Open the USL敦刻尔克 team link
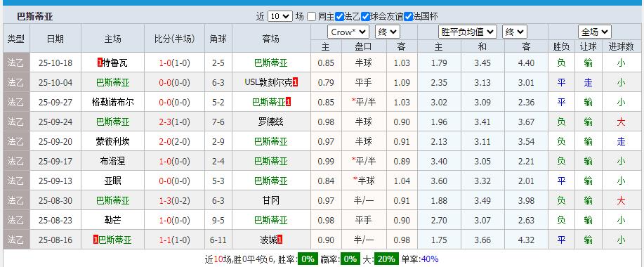 coord(268,83)
